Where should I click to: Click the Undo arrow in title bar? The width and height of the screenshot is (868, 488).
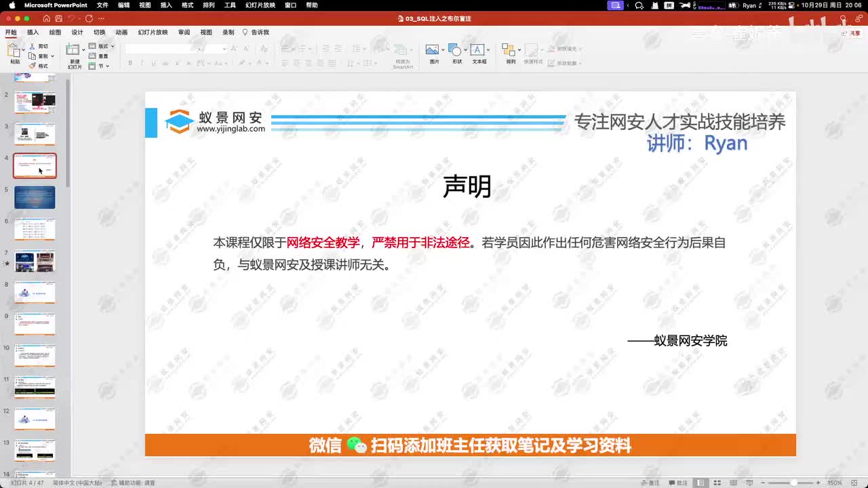[x=72, y=18]
